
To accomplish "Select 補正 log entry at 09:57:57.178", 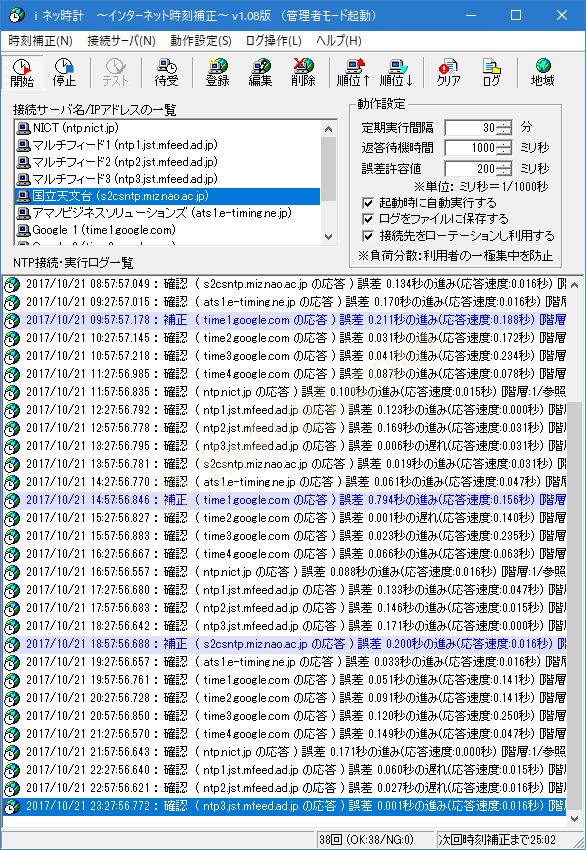I will [285, 320].
